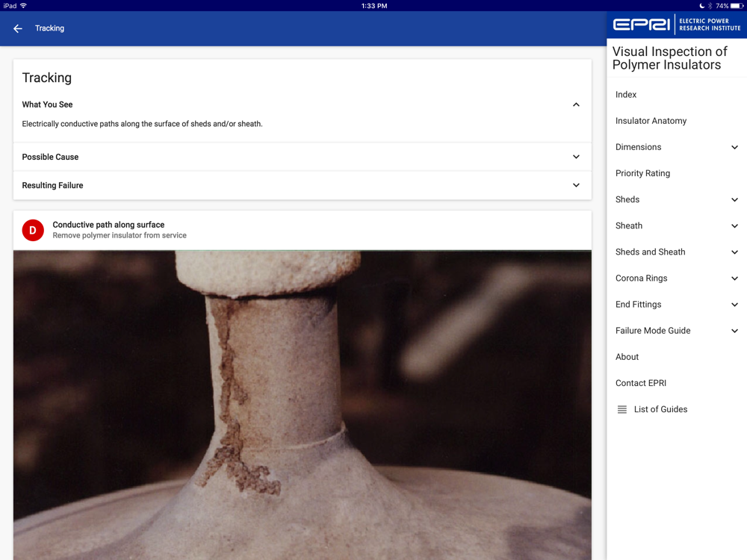This screenshot has height=560, width=747.
Task: Expand the Corona Rings chevron
Action: tap(734, 279)
